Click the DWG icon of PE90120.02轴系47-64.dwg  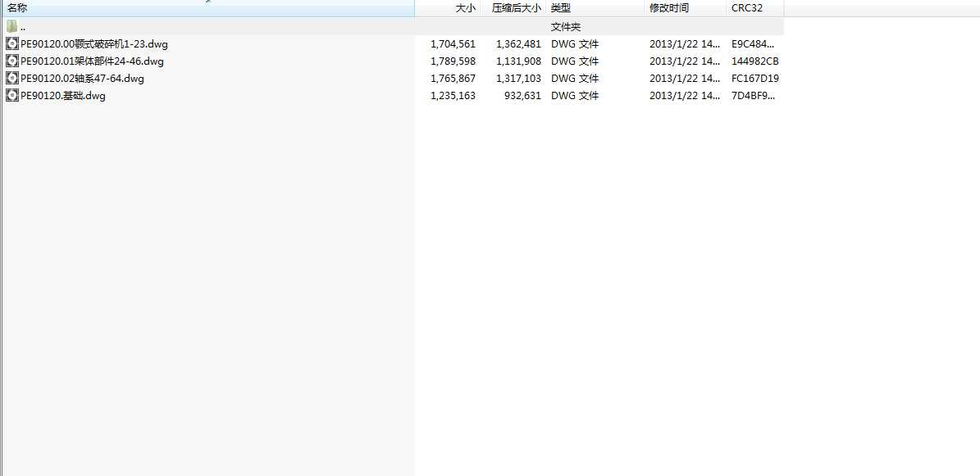(11, 78)
